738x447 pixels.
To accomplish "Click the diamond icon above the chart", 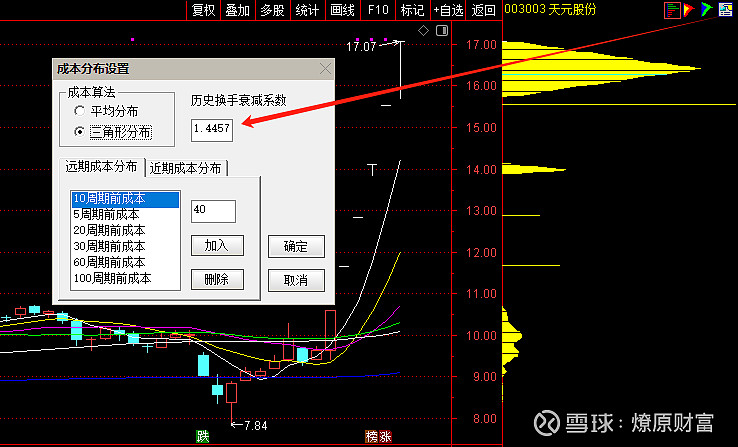I will (423, 31).
